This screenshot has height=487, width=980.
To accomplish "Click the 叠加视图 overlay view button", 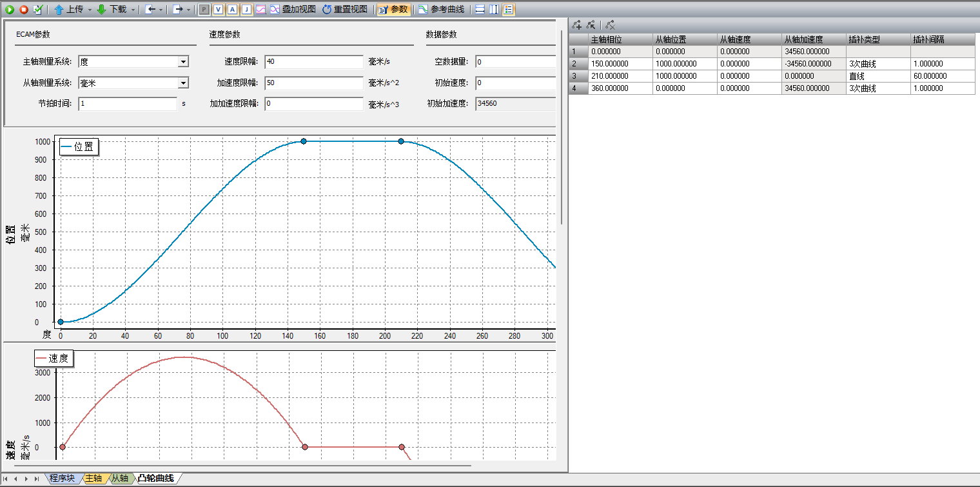I will click(x=289, y=10).
